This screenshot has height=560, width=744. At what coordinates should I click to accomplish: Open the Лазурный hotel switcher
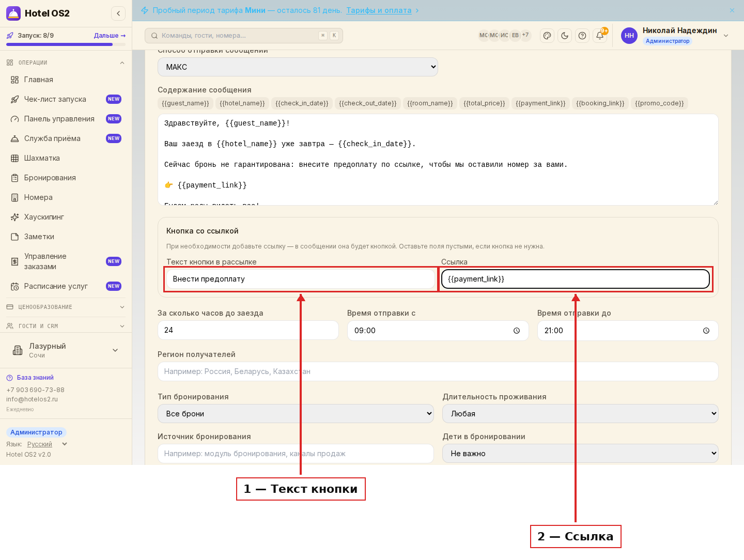point(66,350)
